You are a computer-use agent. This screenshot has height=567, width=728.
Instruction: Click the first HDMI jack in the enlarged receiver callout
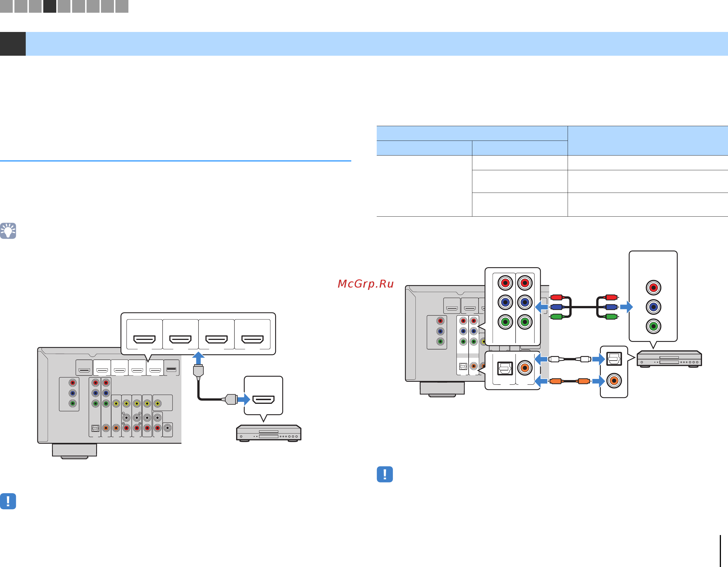144,339
